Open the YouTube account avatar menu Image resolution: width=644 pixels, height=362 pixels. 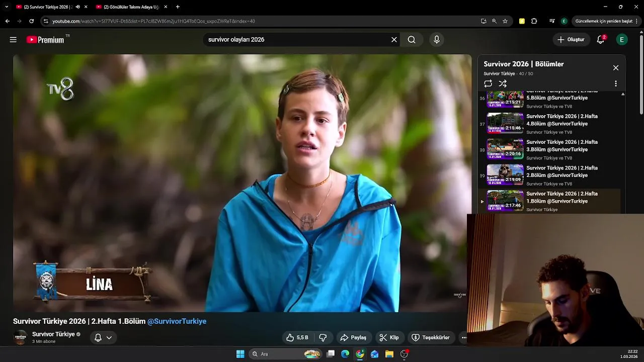[x=622, y=40]
